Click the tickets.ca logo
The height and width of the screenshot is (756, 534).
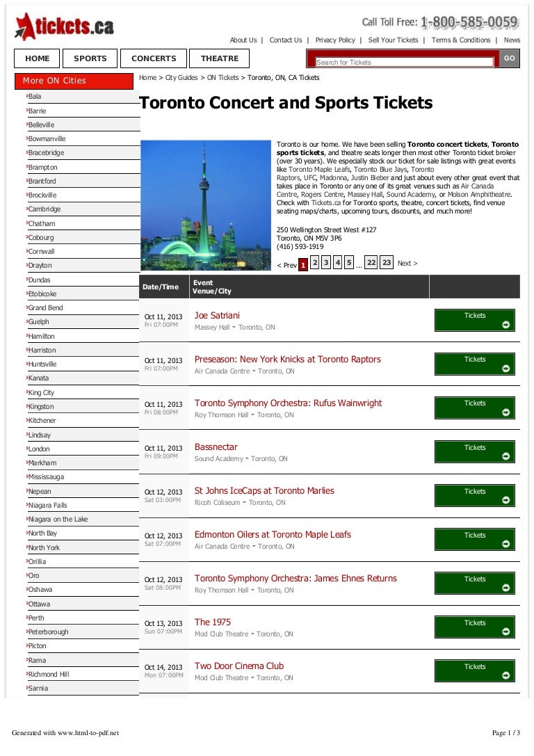[64, 26]
